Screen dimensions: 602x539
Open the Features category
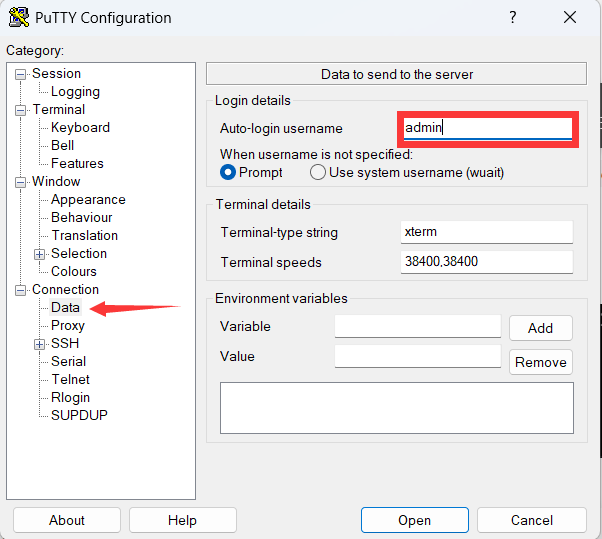(77, 164)
